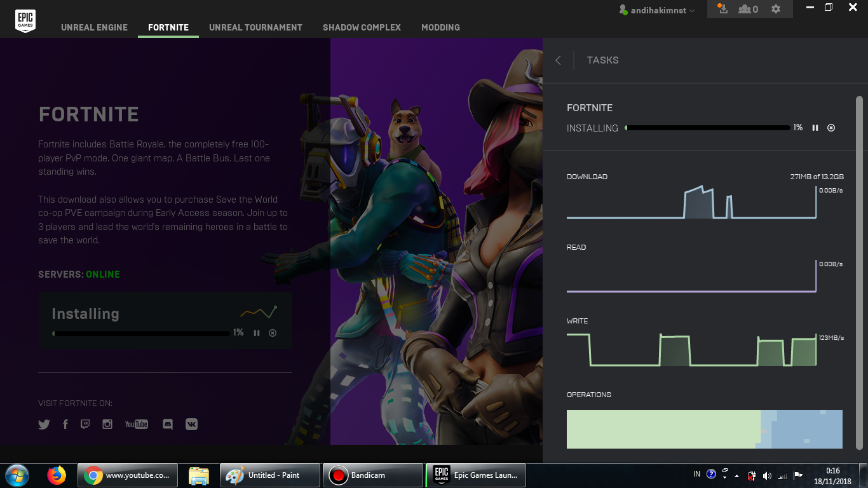Open the downloads icon in header
The width and height of the screenshot is (868, 488).
tap(722, 9)
